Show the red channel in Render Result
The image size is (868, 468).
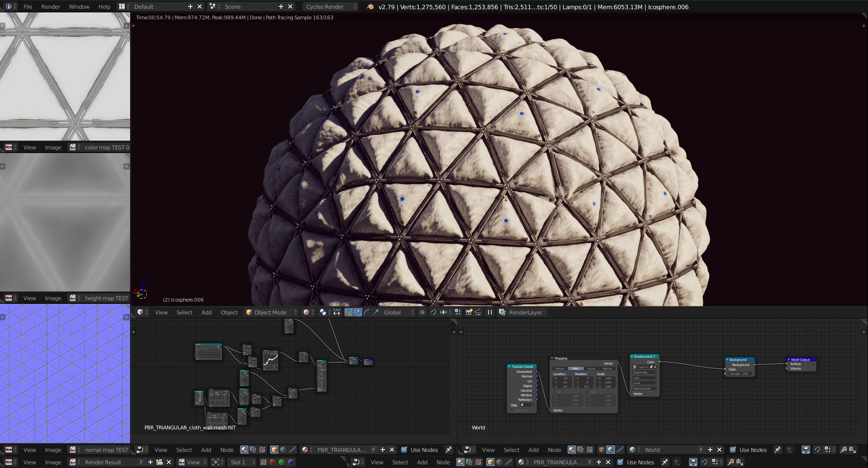272,462
